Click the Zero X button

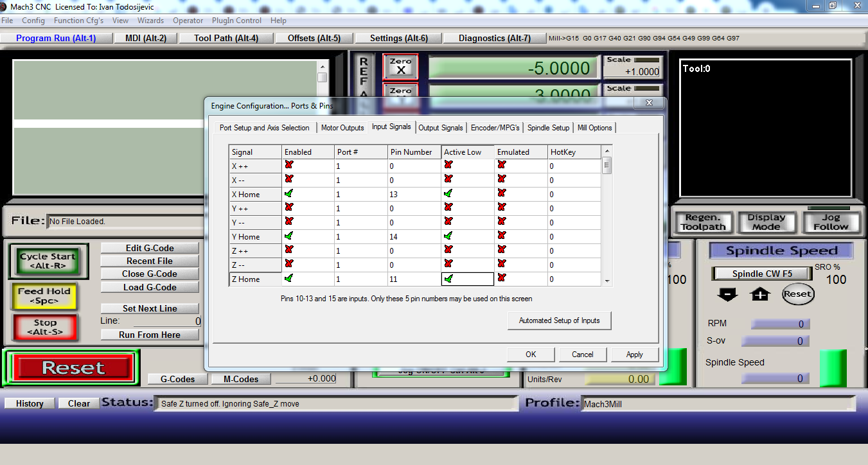click(x=401, y=67)
